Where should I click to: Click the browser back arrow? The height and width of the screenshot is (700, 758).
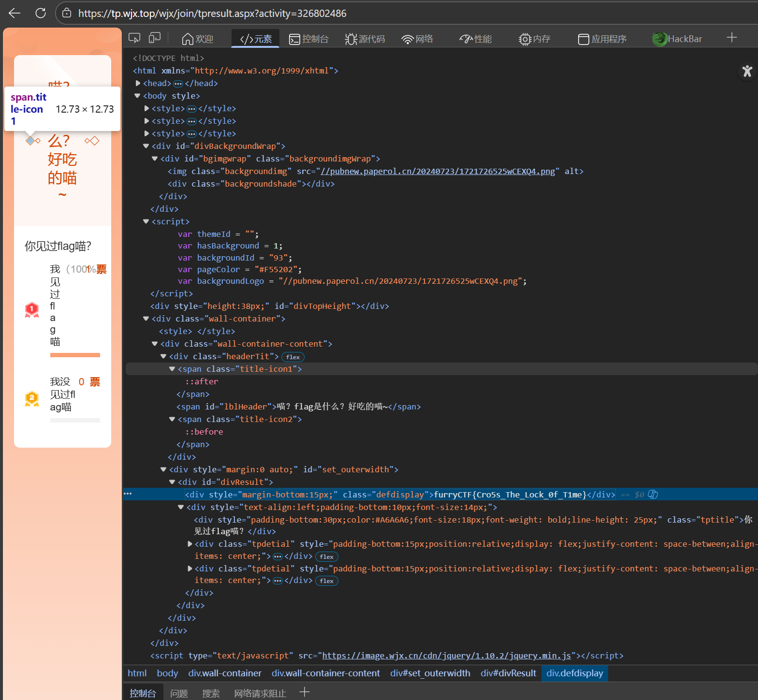click(15, 13)
